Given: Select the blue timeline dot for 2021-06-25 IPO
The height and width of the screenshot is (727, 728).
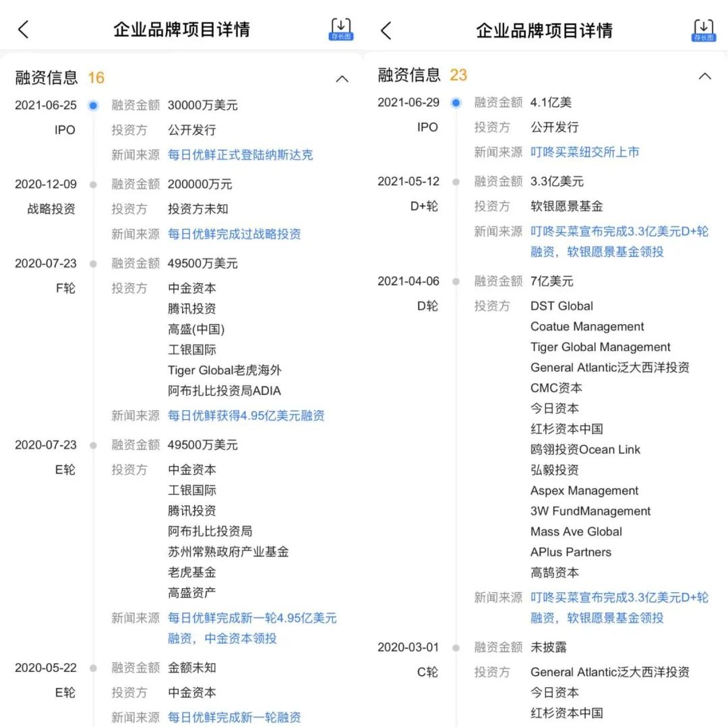Looking at the screenshot, I should click(x=93, y=105).
